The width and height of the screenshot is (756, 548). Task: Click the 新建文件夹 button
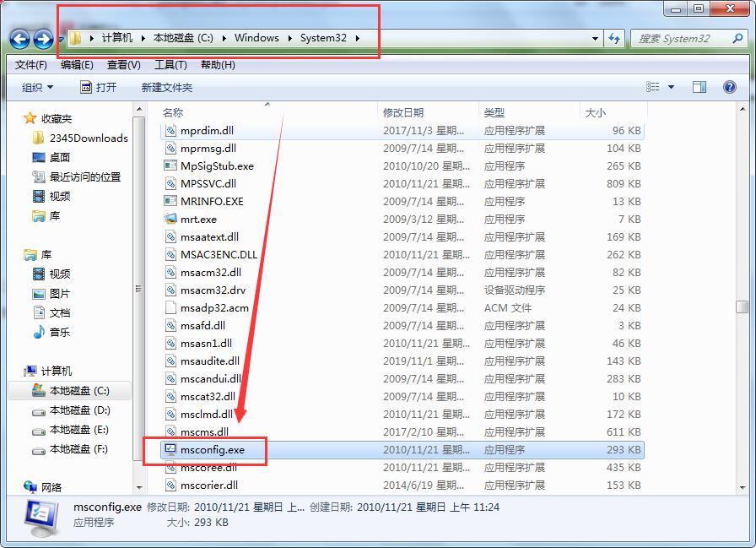coord(167,87)
